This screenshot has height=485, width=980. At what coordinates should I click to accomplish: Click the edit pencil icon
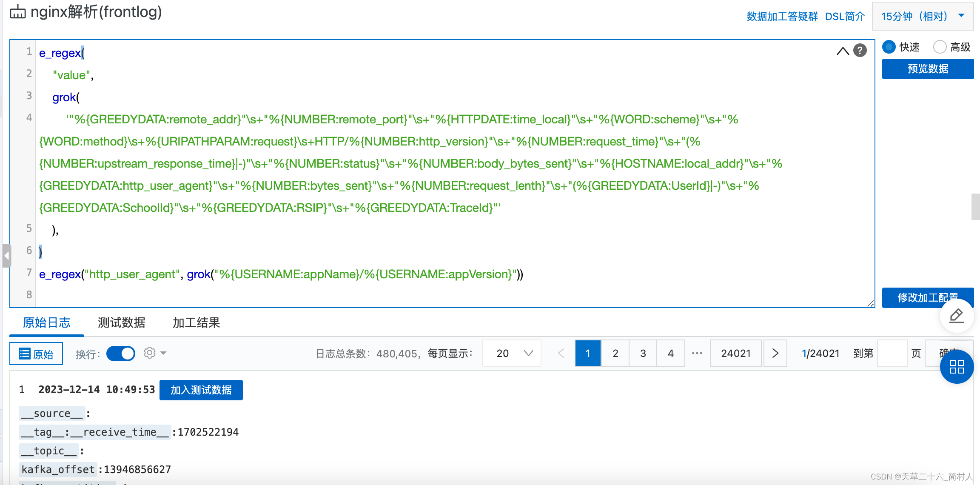click(956, 317)
